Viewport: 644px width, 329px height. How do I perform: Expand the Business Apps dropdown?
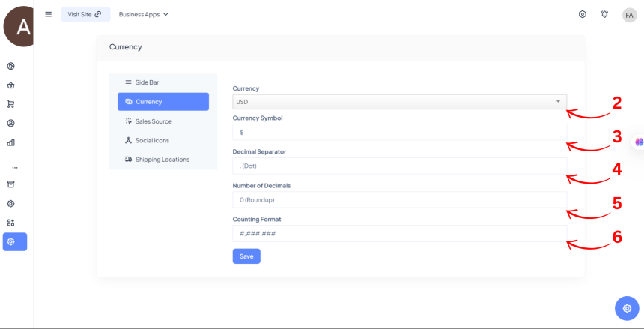coord(144,14)
